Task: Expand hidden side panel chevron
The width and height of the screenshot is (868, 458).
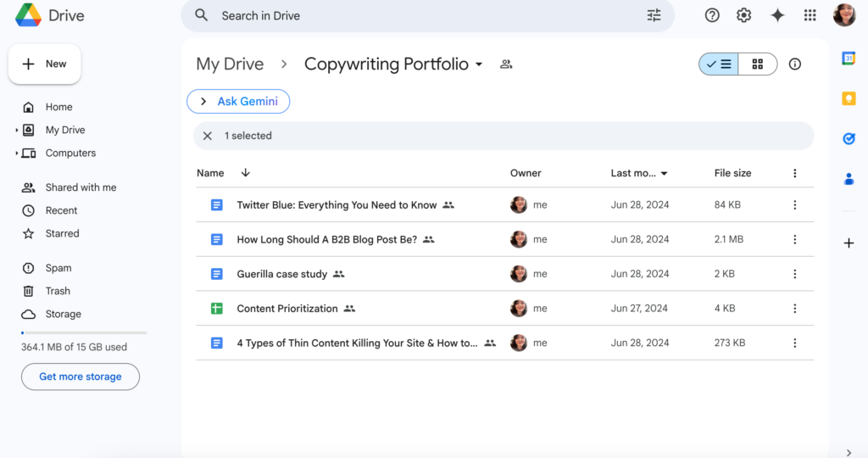Action: (x=849, y=452)
